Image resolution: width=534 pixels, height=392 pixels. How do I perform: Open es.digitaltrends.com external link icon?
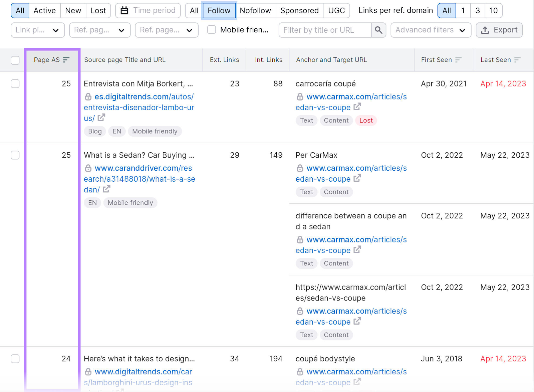pos(101,118)
